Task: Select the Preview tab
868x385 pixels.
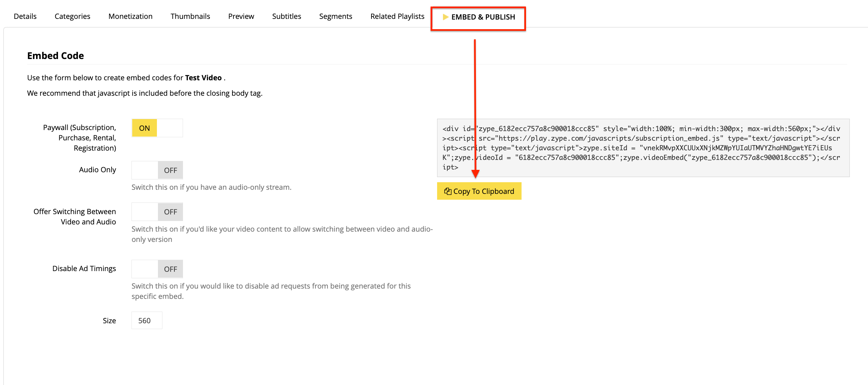Action: pos(241,16)
